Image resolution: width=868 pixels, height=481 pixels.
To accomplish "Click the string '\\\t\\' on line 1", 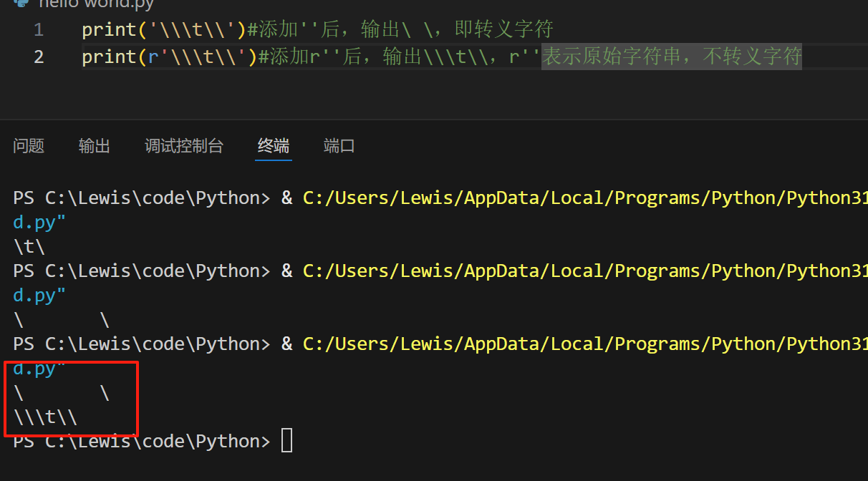I will pyautogui.click(x=193, y=30).
